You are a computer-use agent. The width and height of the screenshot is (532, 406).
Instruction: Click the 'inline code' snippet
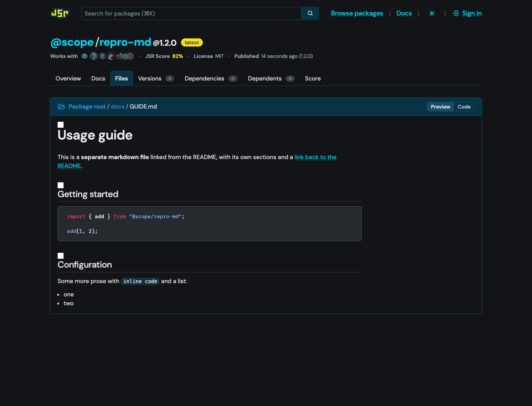click(x=140, y=281)
